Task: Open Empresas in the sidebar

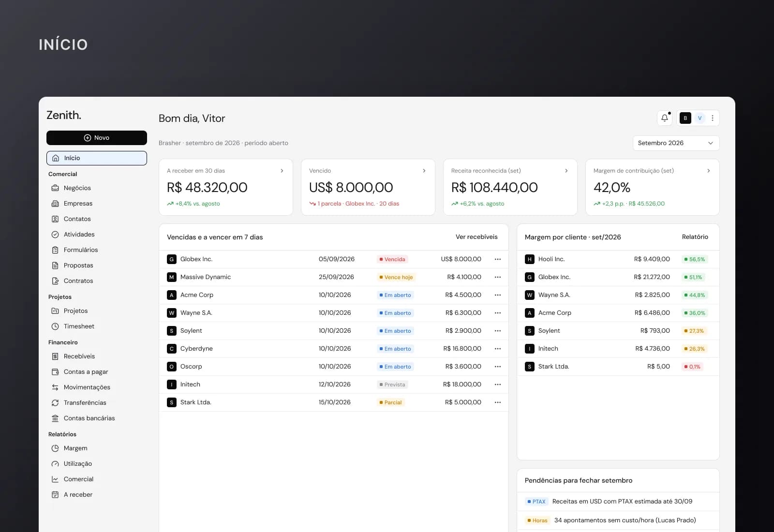Action: pyautogui.click(x=97, y=204)
